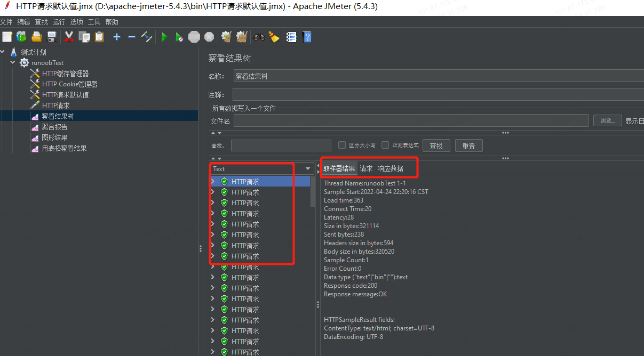Image resolution: width=644 pixels, height=356 pixels.
Task: Click the 测试计划 flask icon in tree
Action: click(14, 52)
